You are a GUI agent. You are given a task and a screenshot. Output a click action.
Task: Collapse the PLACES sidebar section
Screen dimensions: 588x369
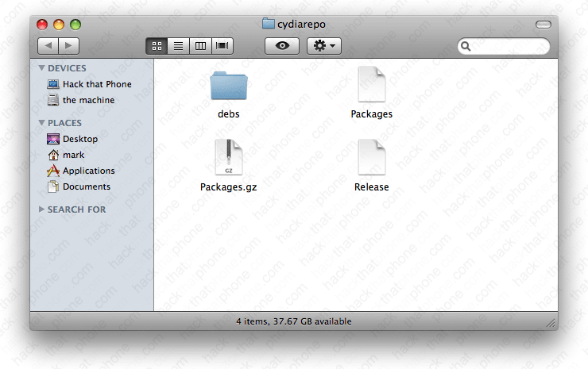(x=42, y=123)
